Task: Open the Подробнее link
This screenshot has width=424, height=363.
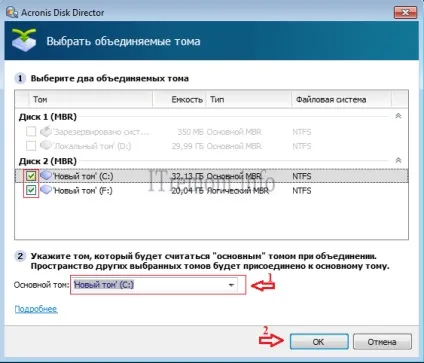Action: 36,309
